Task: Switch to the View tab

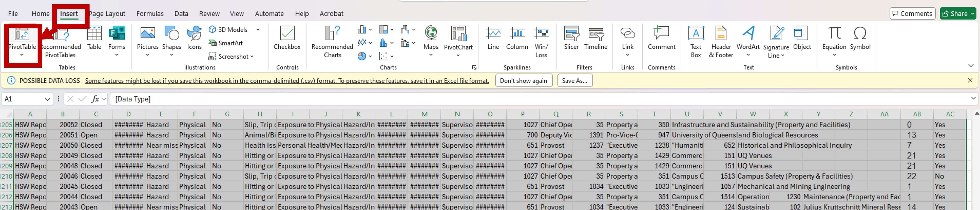Action: [237, 14]
